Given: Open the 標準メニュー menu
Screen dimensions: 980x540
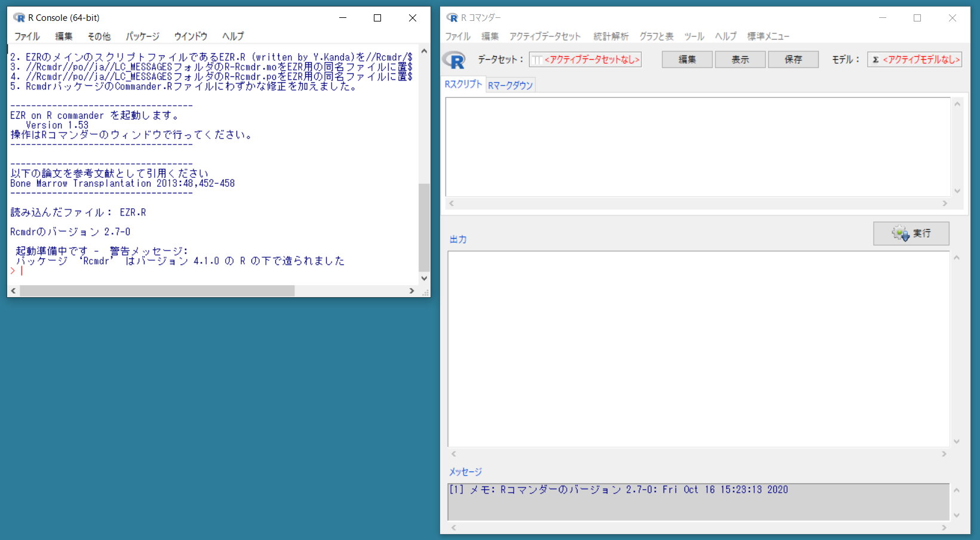Looking at the screenshot, I should click(768, 36).
